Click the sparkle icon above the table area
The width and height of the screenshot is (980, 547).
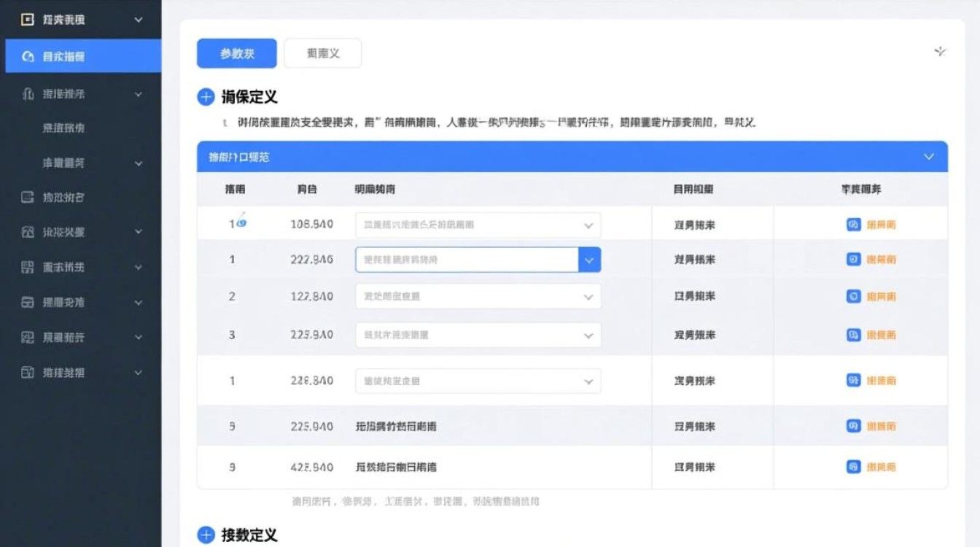(x=940, y=52)
